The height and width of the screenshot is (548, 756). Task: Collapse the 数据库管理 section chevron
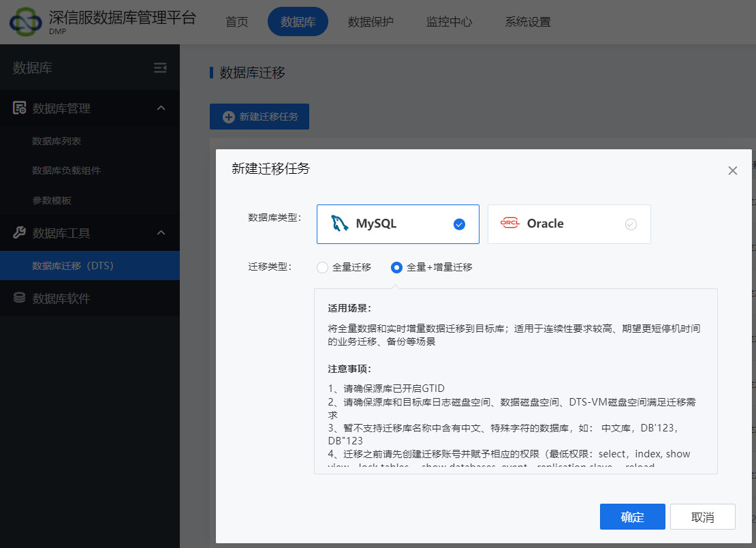click(x=161, y=108)
